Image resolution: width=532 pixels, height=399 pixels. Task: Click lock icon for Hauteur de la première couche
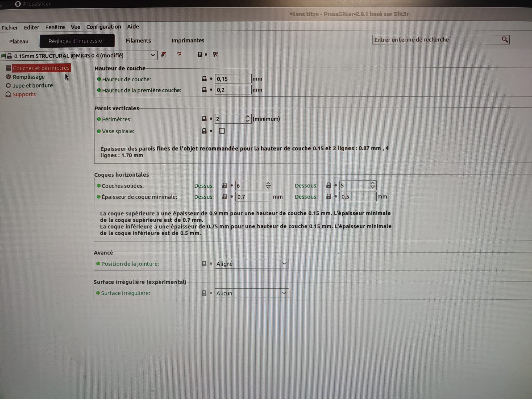pyautogui.click(x=204, y=90)
